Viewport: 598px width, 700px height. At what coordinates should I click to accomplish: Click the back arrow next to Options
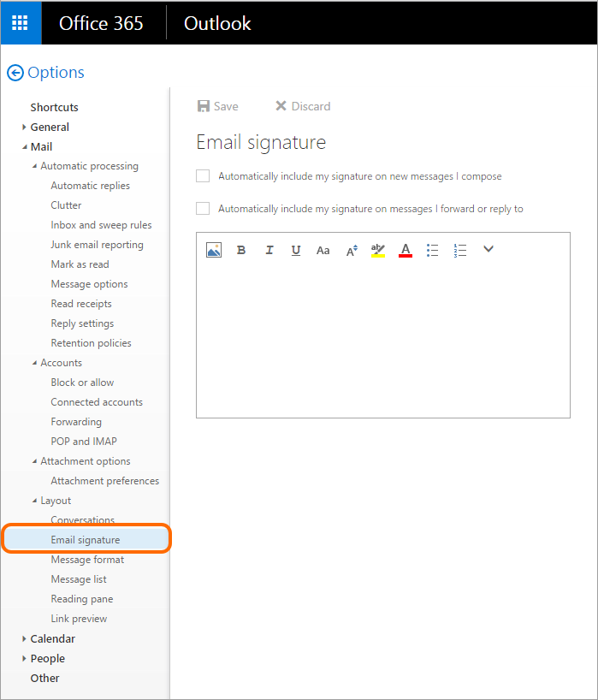15,73
